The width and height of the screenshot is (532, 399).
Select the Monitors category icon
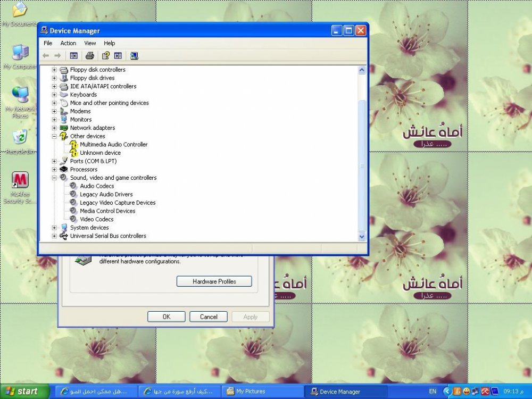64,119
